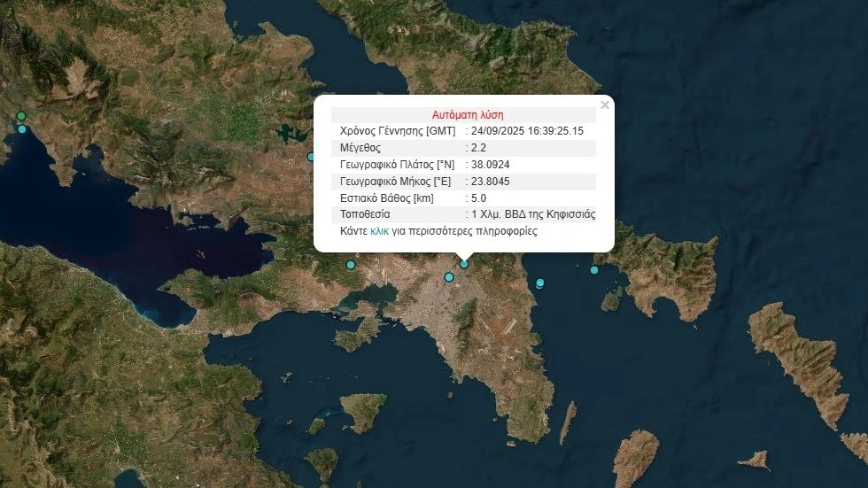Screen dimensions: 868x488
Task: Select the cyan marker directly below the green marker
Action: [x=22, y=129]
